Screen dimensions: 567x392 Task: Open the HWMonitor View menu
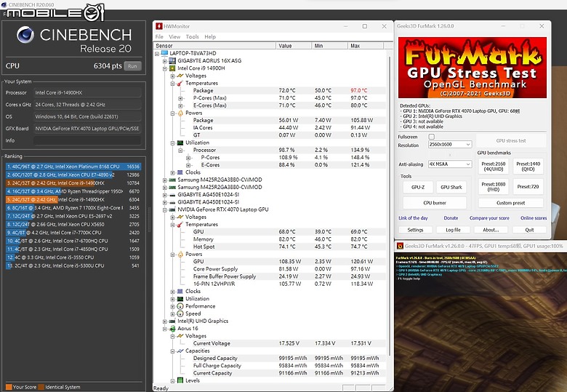point(174,36)
